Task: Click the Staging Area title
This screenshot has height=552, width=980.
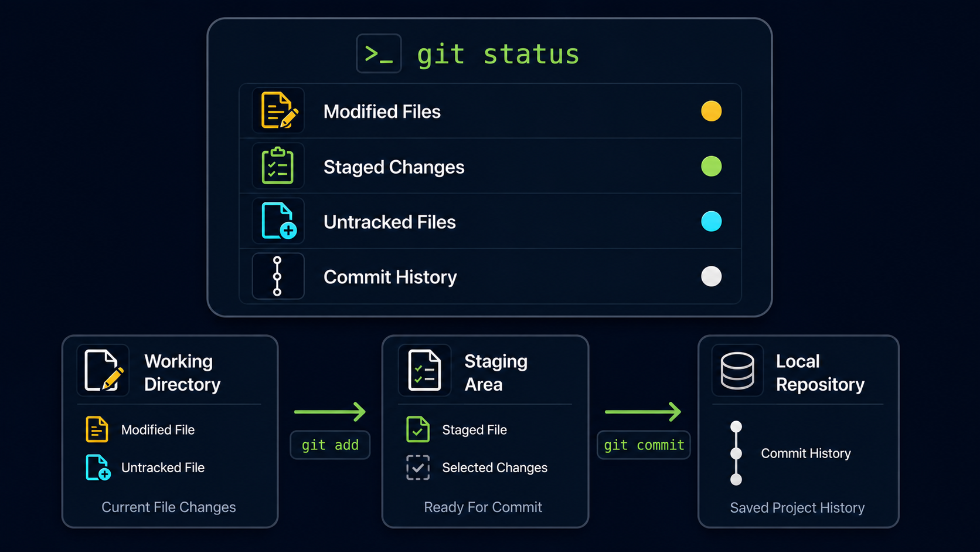Action: pos(496,372)
